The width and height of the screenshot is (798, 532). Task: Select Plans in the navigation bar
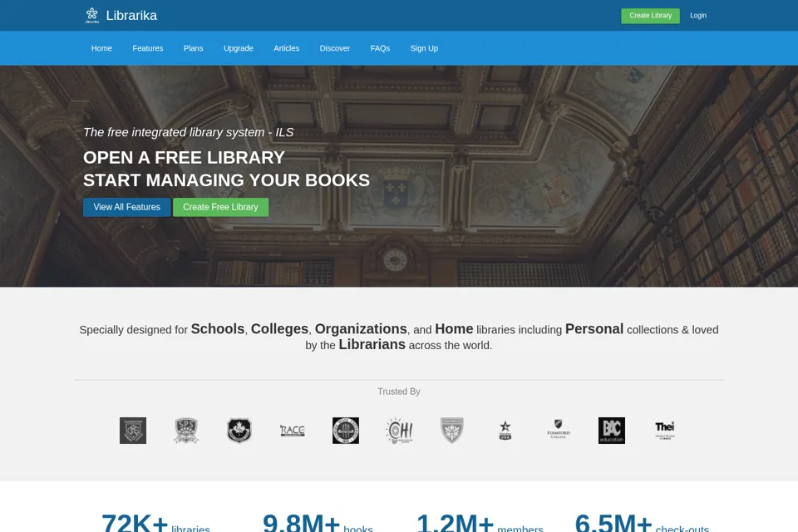click(193, 48)
